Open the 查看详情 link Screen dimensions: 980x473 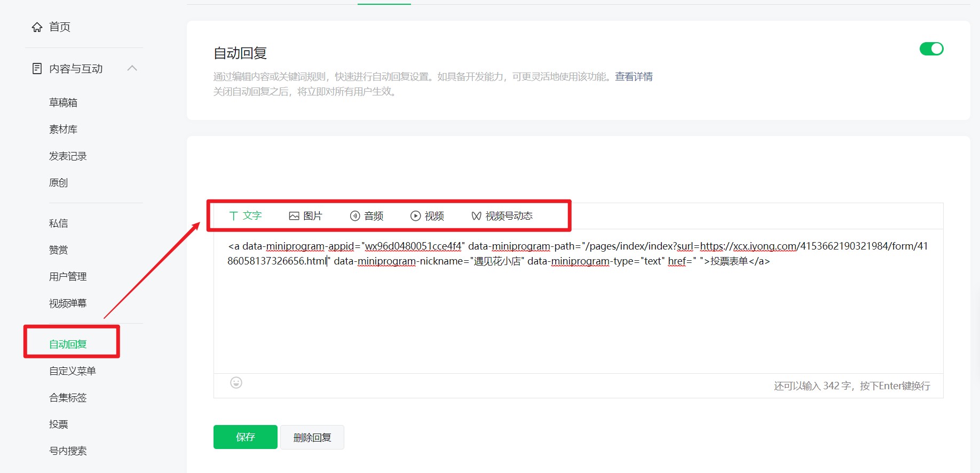click(634, 76)
